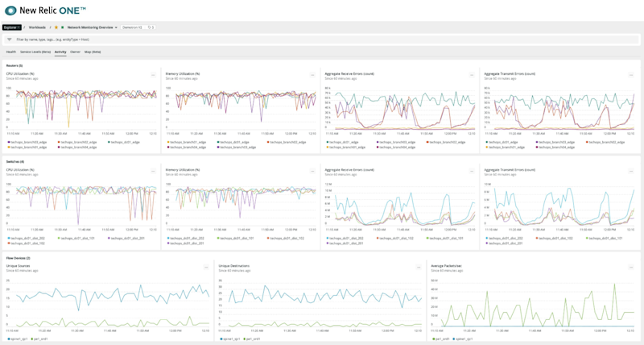Toggle techops_dc01_dist_201 in Switches Transmit Errors legend
Screen dimensions: 644x345
[504, 243]
